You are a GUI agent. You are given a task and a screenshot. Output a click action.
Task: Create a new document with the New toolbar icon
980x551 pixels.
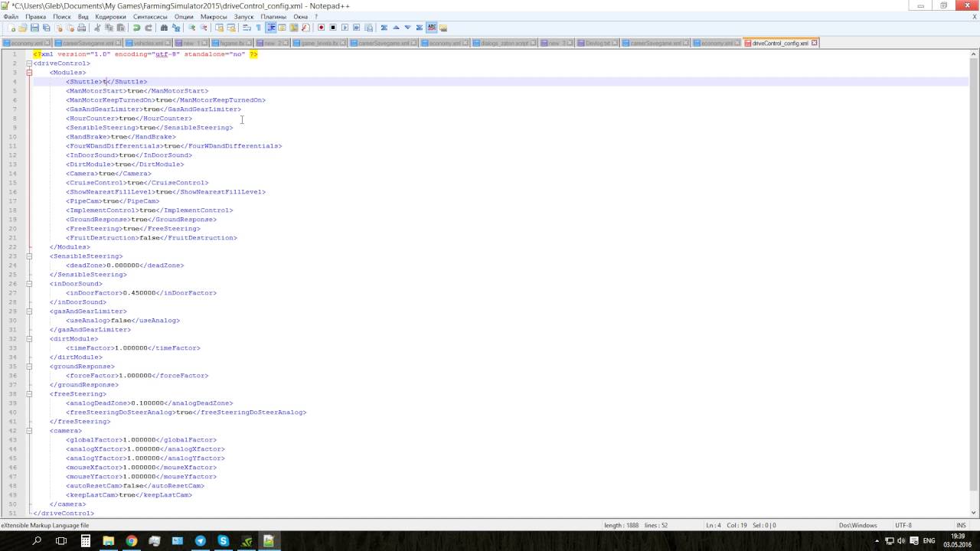[12, 28]
